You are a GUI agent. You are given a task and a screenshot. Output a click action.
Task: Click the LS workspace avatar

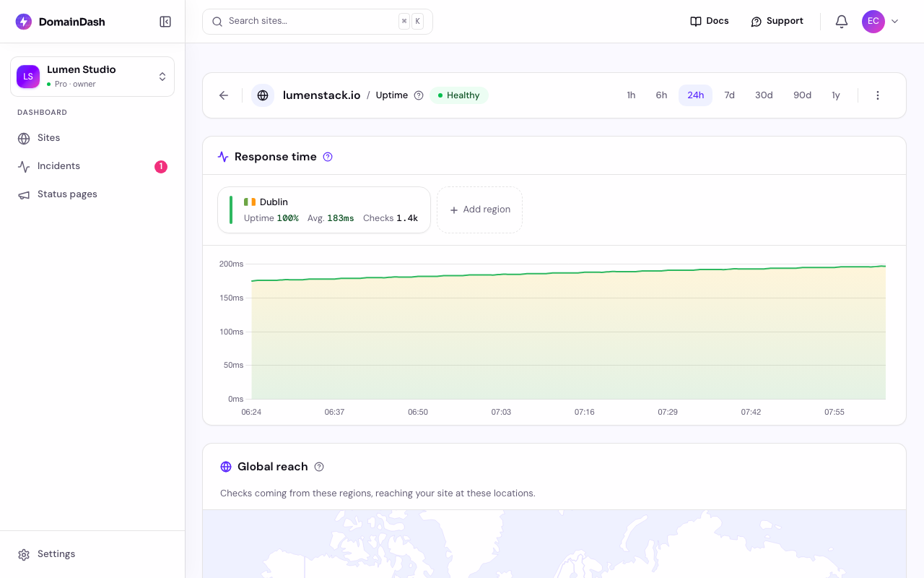click(x=28, y=77)
